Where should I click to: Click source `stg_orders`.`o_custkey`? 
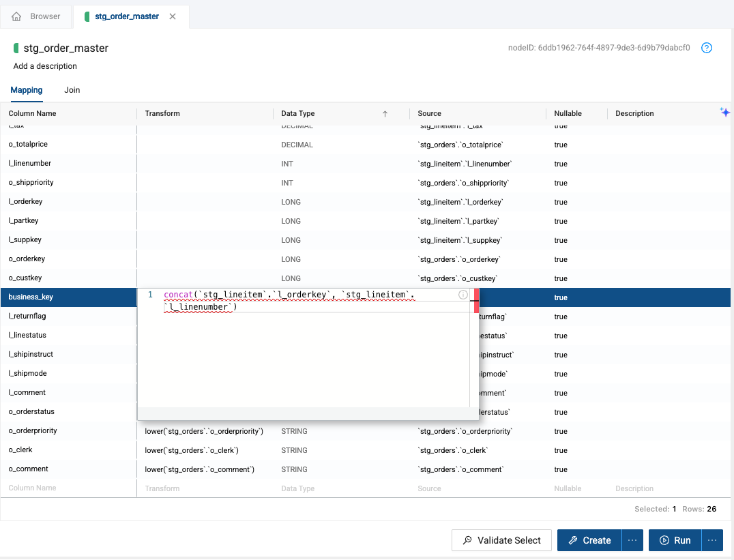coord(457,278)
